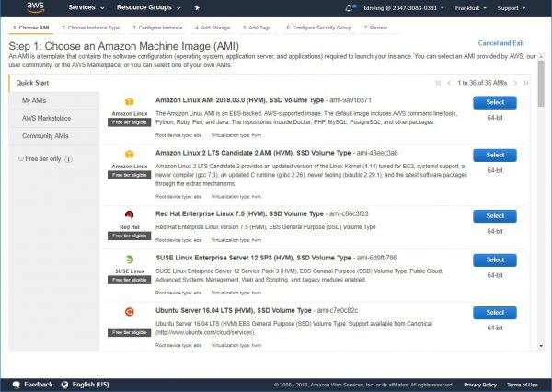Open the Support dropdown menu
The height and width of the screenshot is (392, 552).
pyautogui.click(x=512, y=7)
